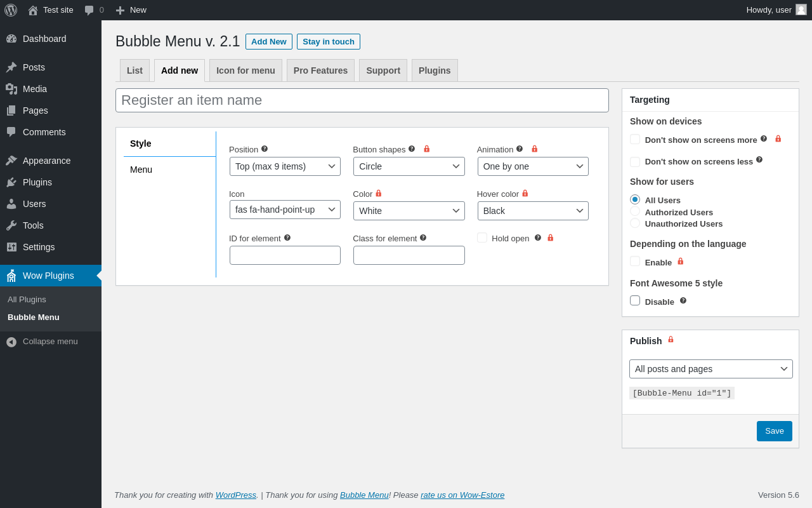Click the help icon beside Disable Font Awesome
The width and height of the screenshot is (812, 508).
click(x=683, y=300)
